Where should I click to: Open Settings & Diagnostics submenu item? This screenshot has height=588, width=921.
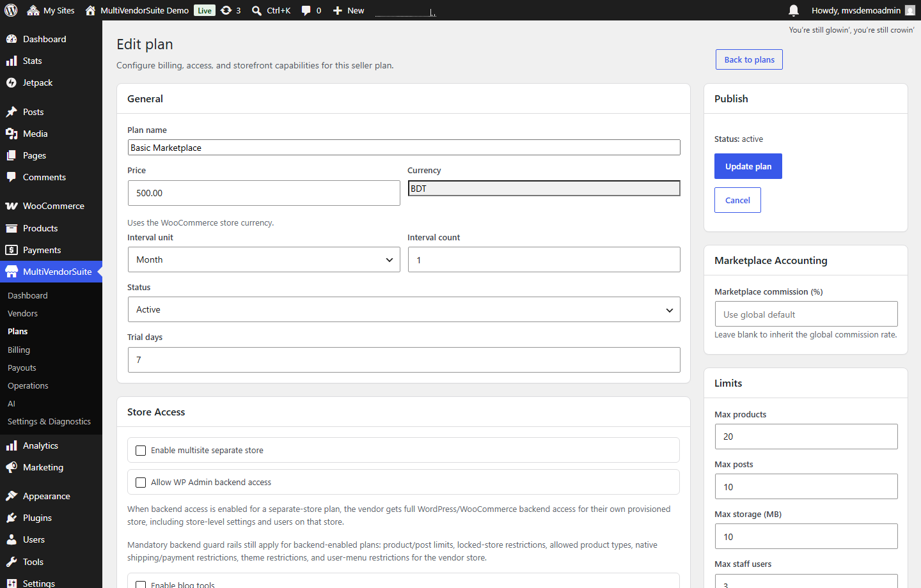[x=49, y=421]
